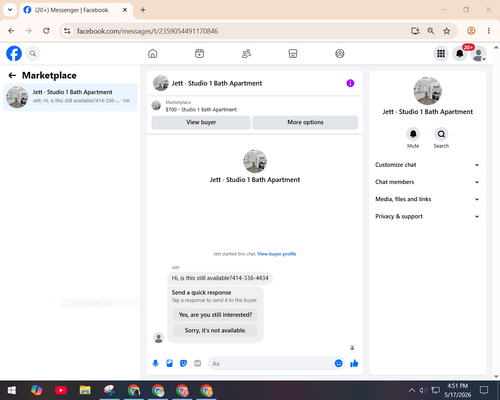The height and width of the screenshot is (400, 500).
Task: Open the Copilot taskbar icon
Action: coord(36,390)
